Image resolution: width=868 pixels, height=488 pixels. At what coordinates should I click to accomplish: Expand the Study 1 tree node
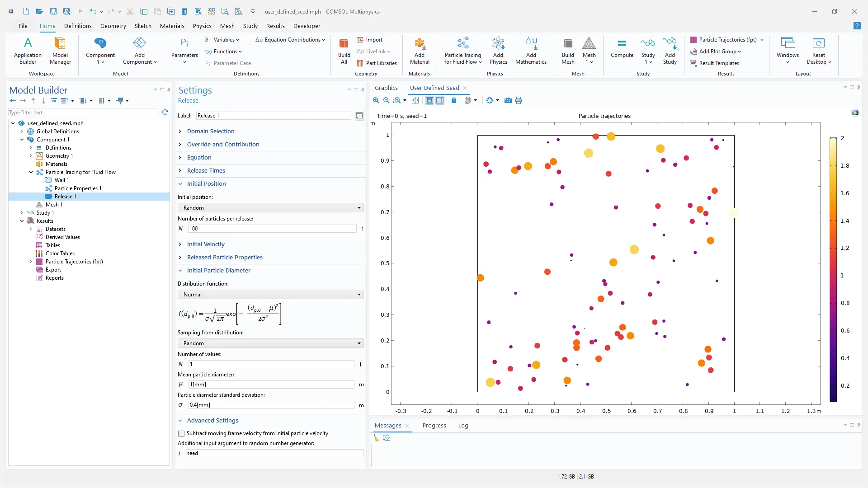click(x=22, y=213)
